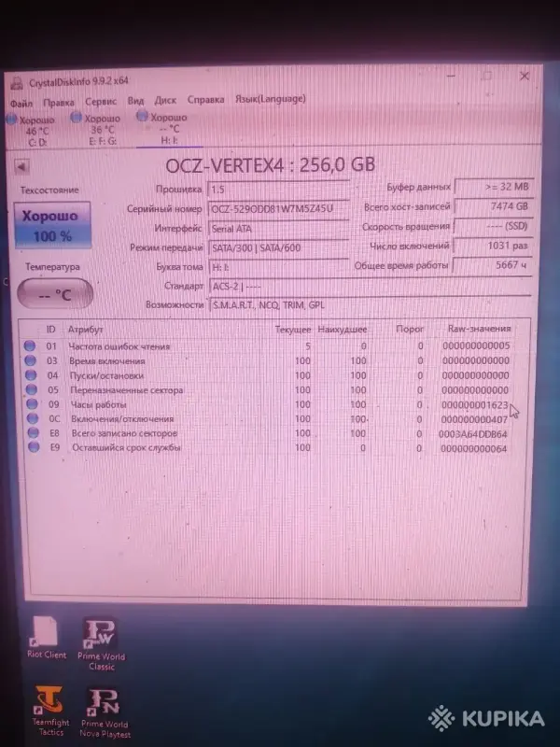Click the status circle for attribute E8
The width and height of the screenshot is (560, 747).
[33, 432]
